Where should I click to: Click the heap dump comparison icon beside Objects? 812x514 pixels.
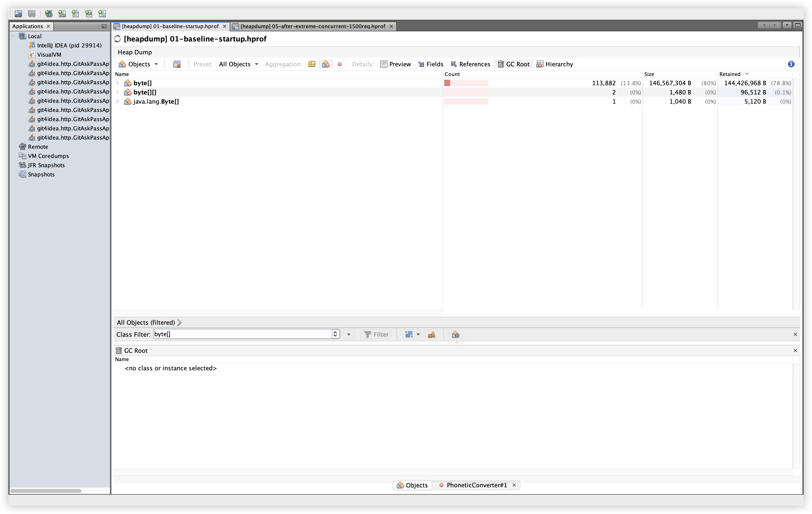pos(177,64)
